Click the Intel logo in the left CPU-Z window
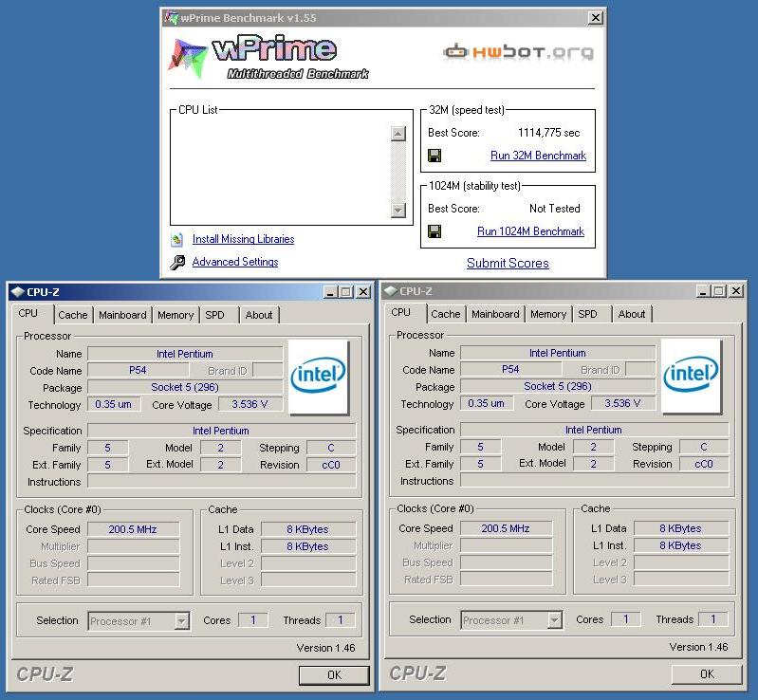 point(318,377)
